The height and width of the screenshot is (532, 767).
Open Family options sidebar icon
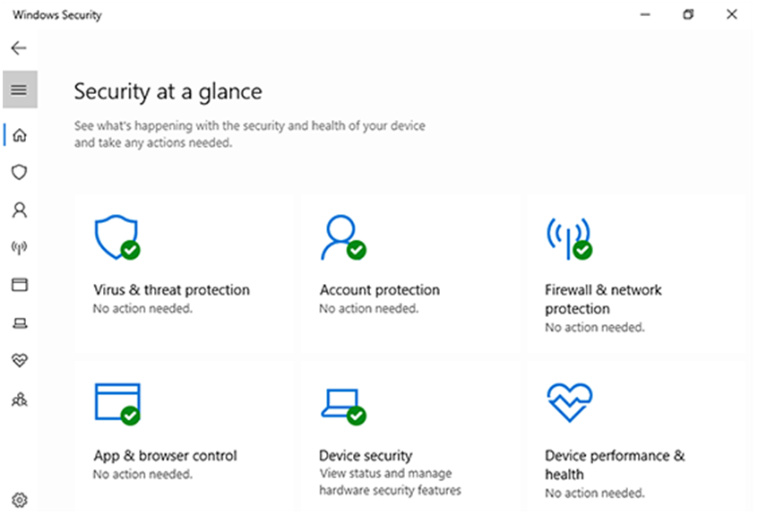click(20, 399)
